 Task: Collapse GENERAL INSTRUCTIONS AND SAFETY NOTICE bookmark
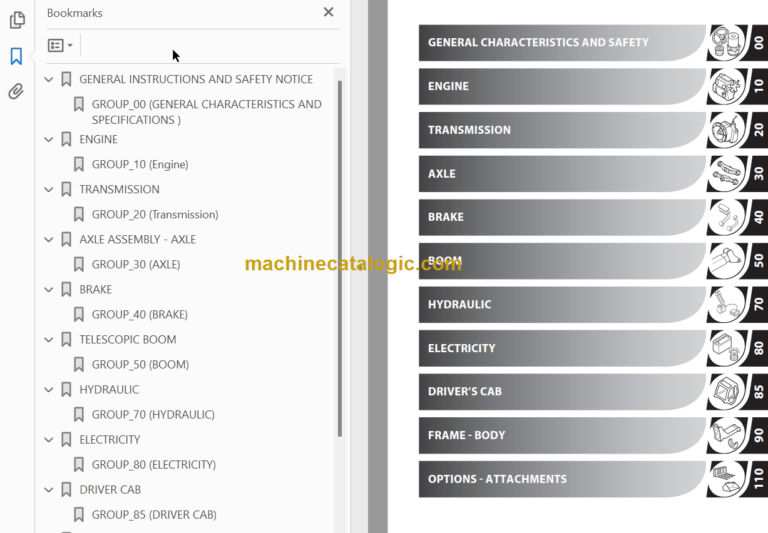(x=48, y=79)
